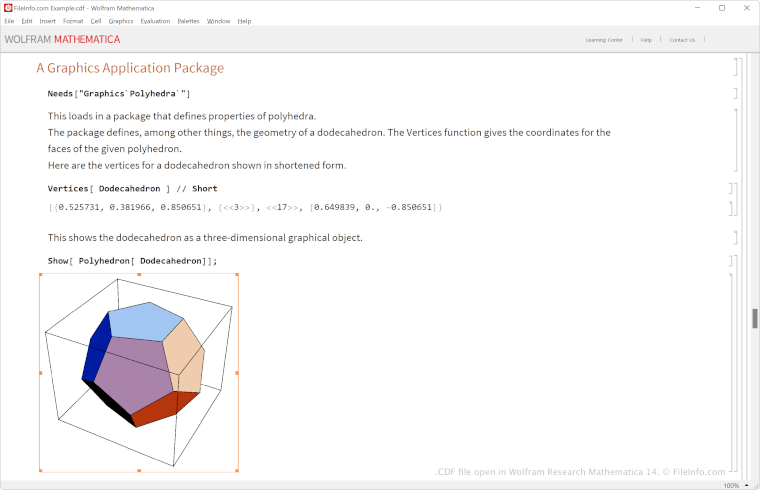Viewport: 760px width, 490px height.
Task: Select the cell bracket beside 'This shows the dodecahedron'
Action: click(x=735, y=237)
